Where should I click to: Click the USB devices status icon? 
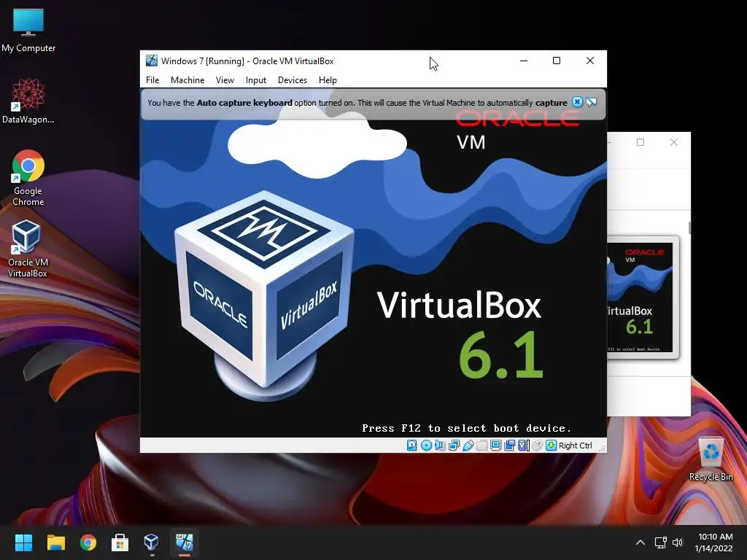pos(468,446)
